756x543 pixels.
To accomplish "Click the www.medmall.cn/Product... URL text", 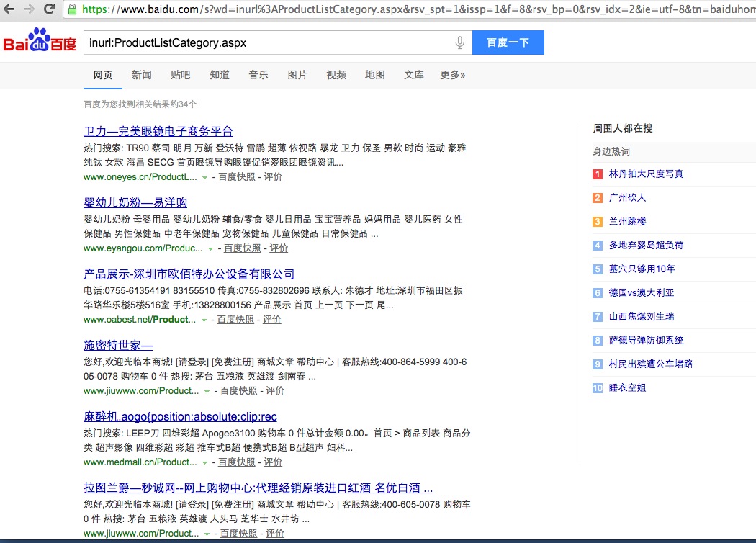I will pos(140,462).
